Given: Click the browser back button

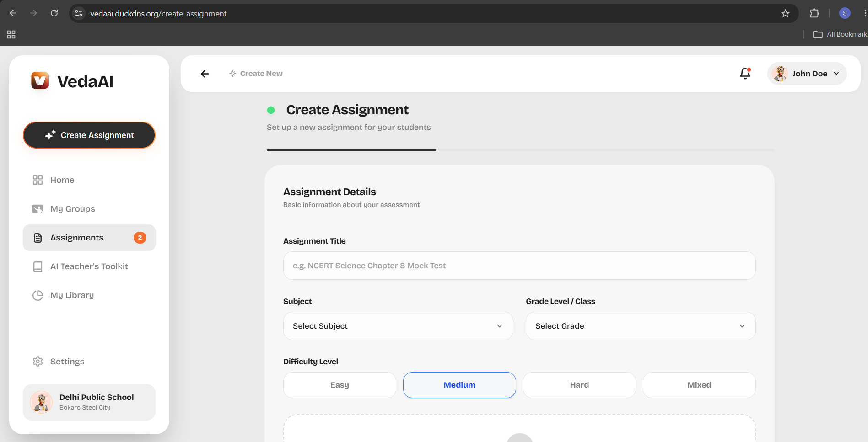Looking at the screenshot, I should pyautogui.click(x=13, y=13).
